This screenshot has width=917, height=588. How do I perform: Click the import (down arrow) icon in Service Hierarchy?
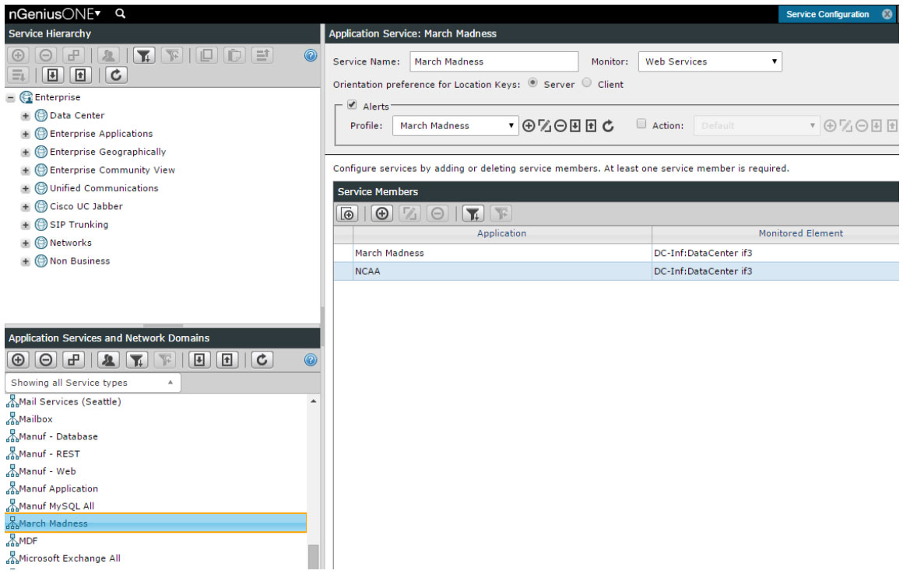(x=53, y=75)
